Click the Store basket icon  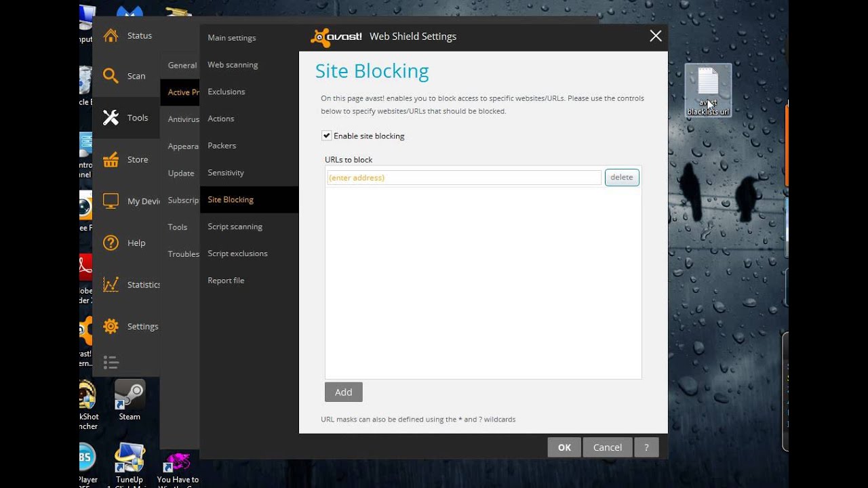click(x=111, y=159)
